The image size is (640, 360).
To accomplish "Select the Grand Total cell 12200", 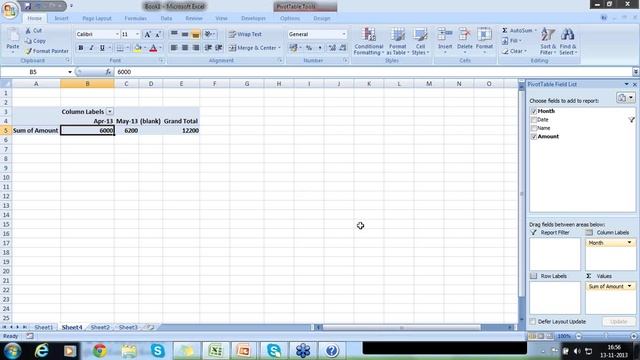I will 181,131.
